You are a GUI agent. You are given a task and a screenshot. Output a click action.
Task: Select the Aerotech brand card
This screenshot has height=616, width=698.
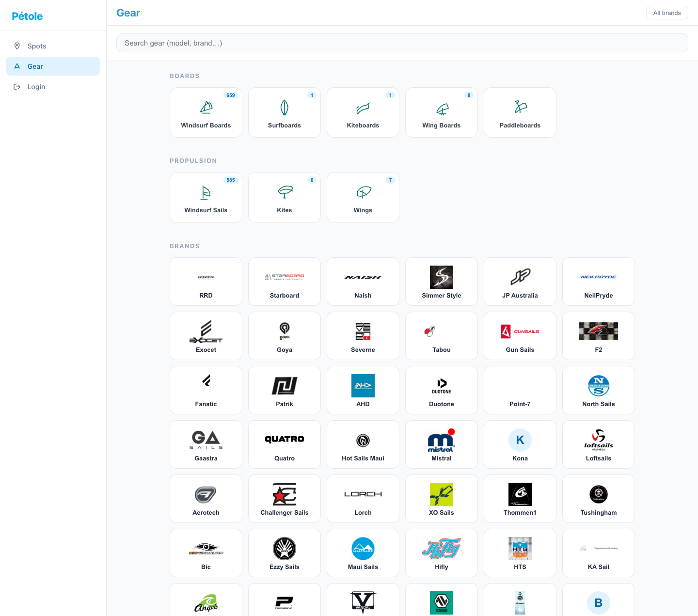[206, 499]
